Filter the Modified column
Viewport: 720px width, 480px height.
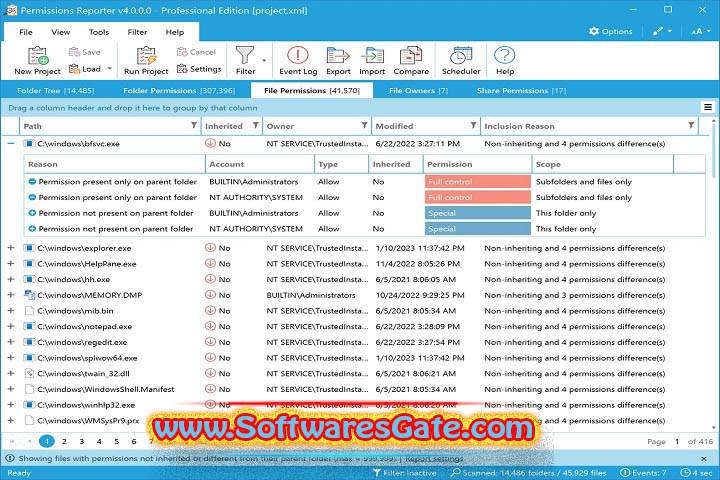[473, 125]
